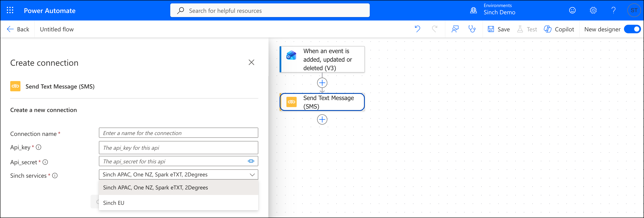Select the Outlook event trigger card
644x218 pixels.
322,59
